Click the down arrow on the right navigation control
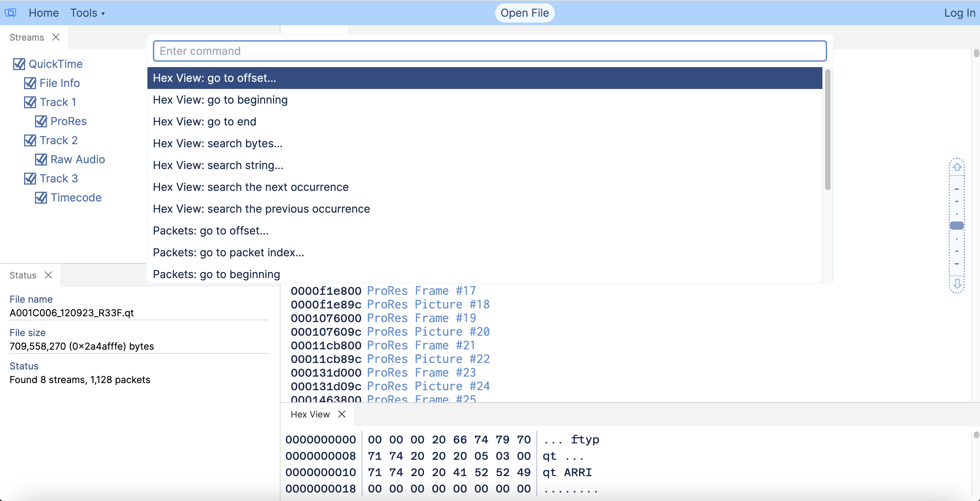980x501 pixels. tap(957, 283)
